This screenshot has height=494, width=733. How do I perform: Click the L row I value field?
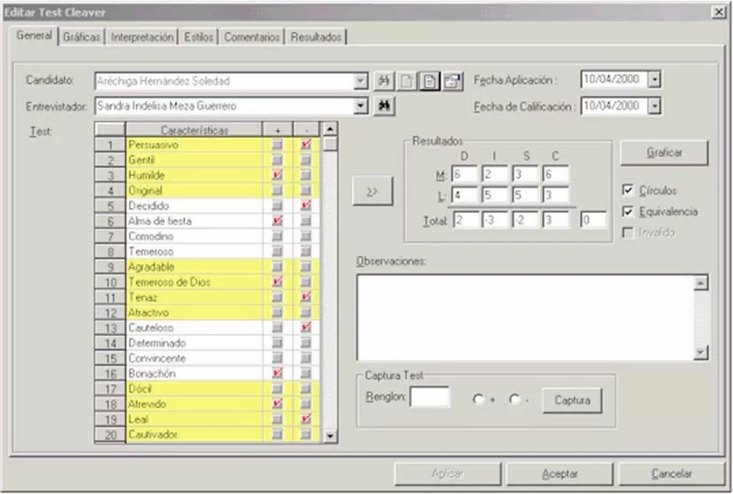(495, 195)
